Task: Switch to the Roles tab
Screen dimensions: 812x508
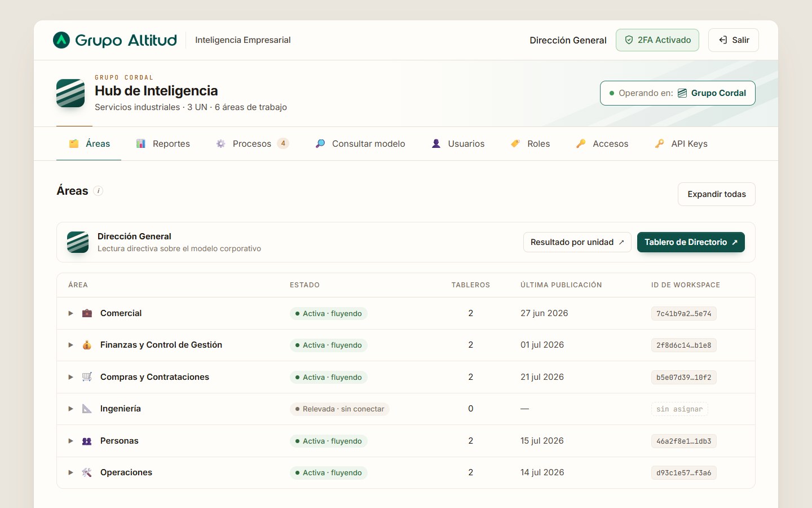Action: click(x=530, y=144)
